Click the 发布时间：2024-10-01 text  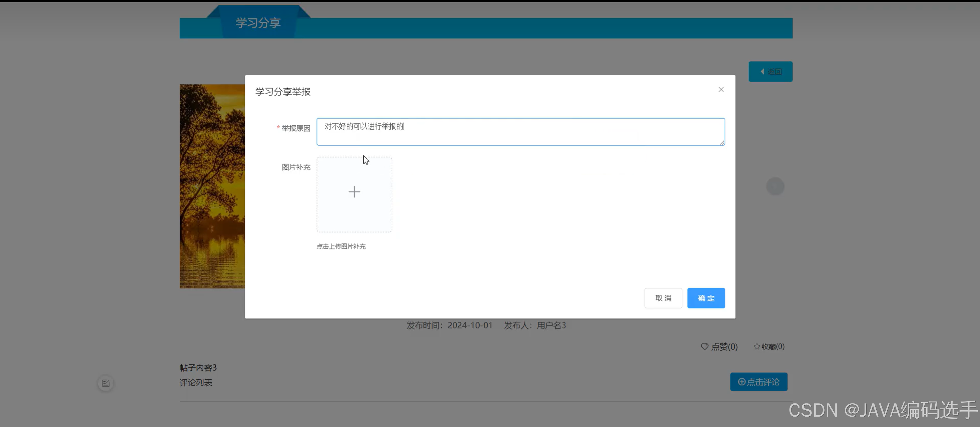point(449,325)
